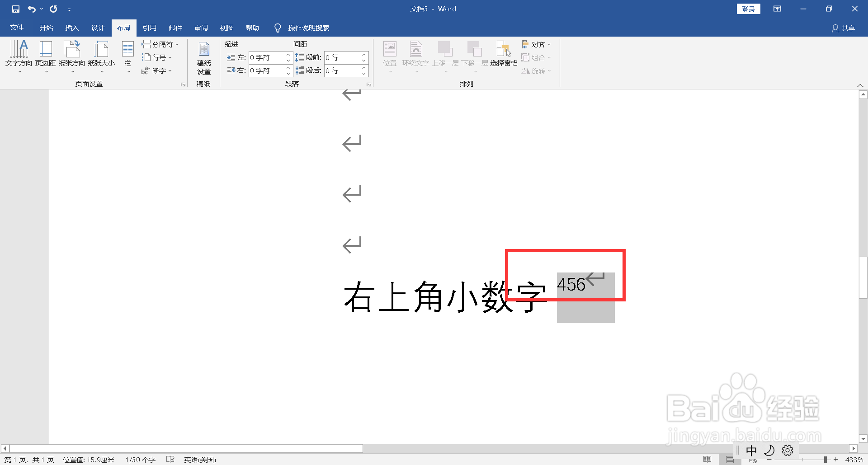Switch to the Help (帮助) tab

click(x=253, y=28)
